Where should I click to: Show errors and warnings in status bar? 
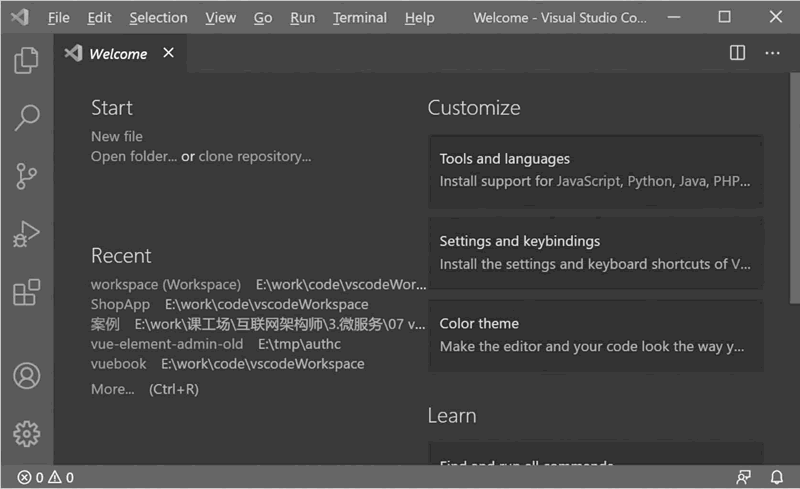pos(46,477)
